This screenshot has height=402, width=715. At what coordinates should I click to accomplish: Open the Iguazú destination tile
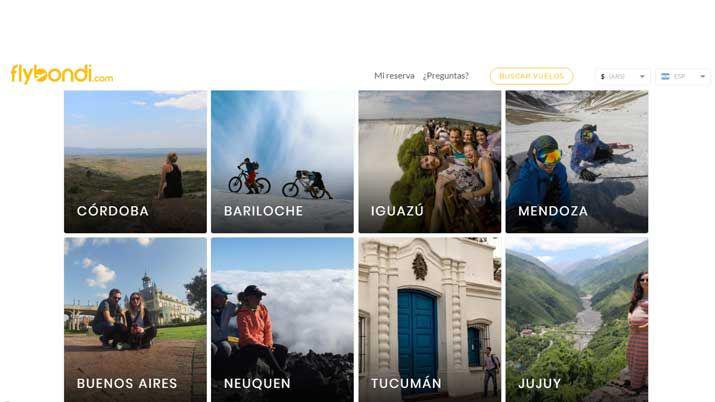[430, 162]
